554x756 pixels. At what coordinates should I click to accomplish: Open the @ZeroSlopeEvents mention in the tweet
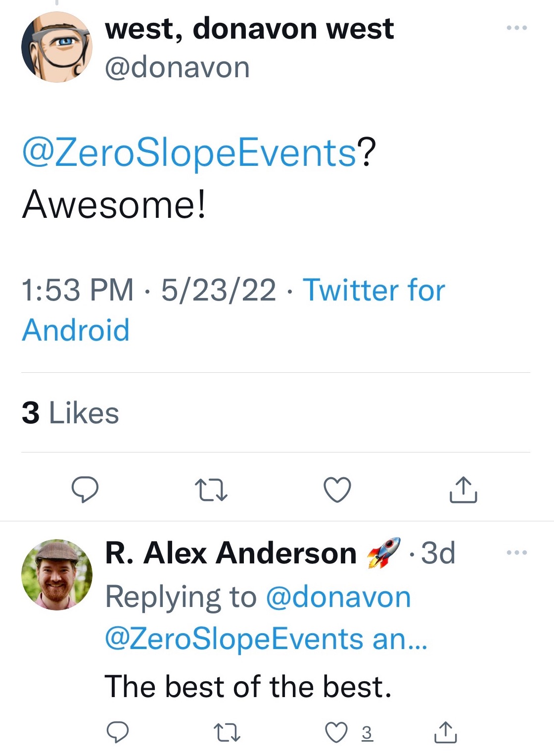(189, 152)
